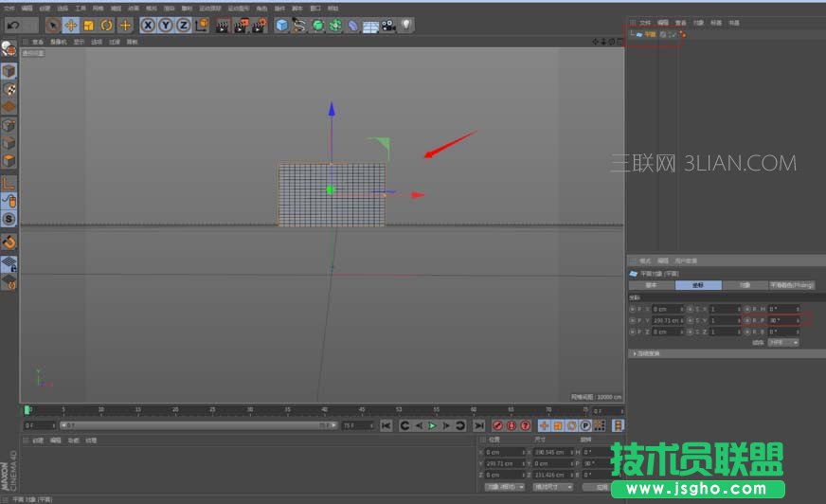Toggle the R.P keyframe circle in Attributes
Viewport: 826px width, 504px height.
[747, 320]
